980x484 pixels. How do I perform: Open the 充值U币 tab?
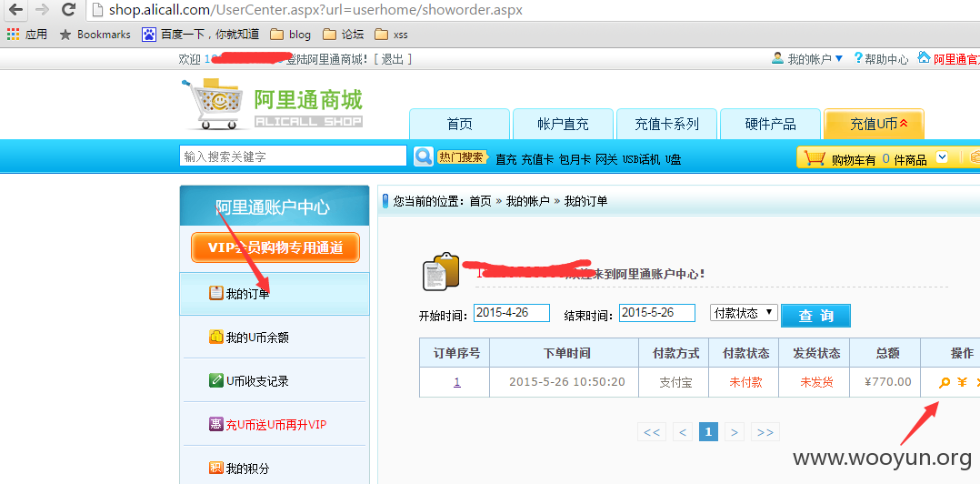pos(874,124)
